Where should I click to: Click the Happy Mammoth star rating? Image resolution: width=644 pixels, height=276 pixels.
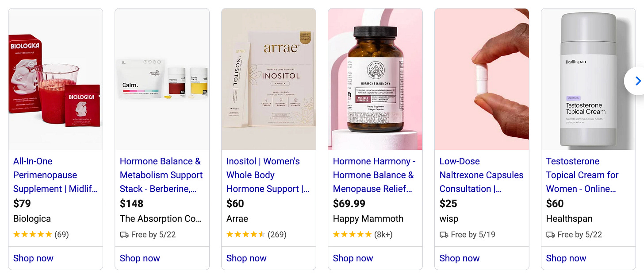pyautogui.click(x=353, y=234)
